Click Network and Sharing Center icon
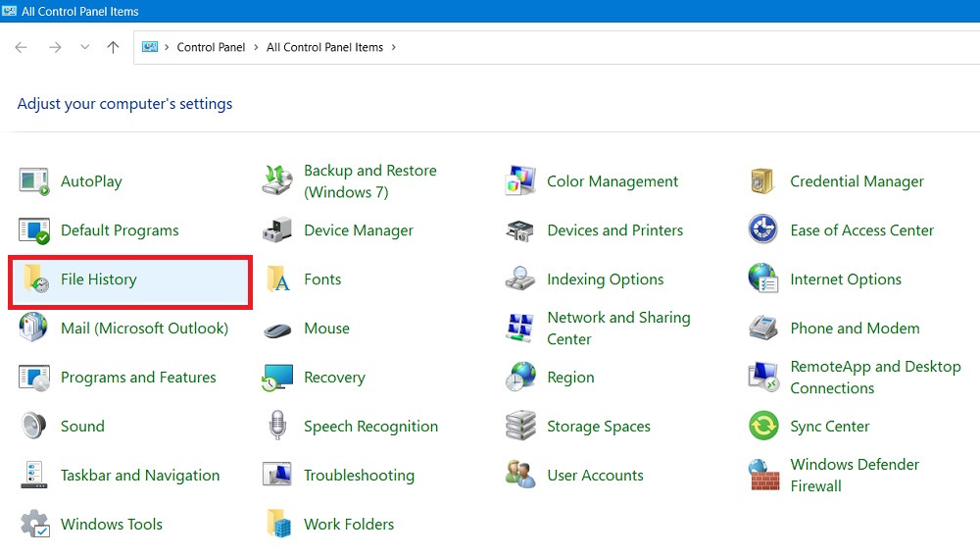The image size is (980, 556). click(x=520, y=329)
